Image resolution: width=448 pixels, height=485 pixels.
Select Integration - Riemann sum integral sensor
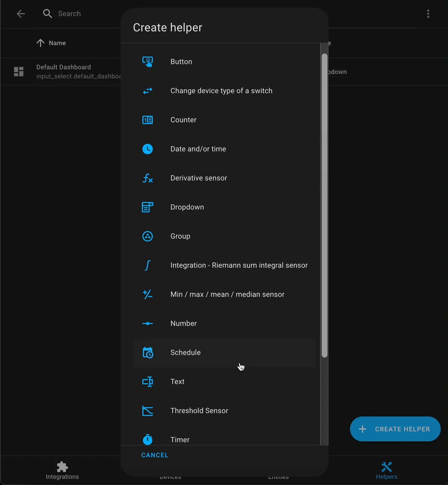coord(224,265)
